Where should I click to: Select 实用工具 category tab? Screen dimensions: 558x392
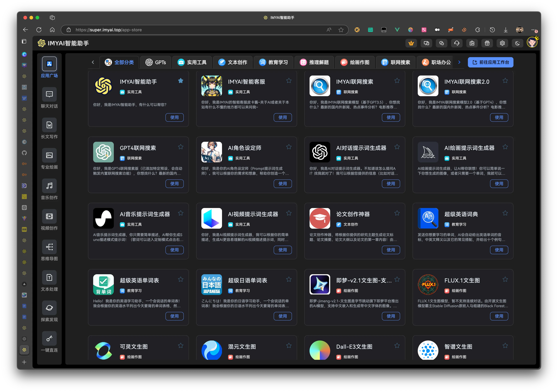coord(192,62)
